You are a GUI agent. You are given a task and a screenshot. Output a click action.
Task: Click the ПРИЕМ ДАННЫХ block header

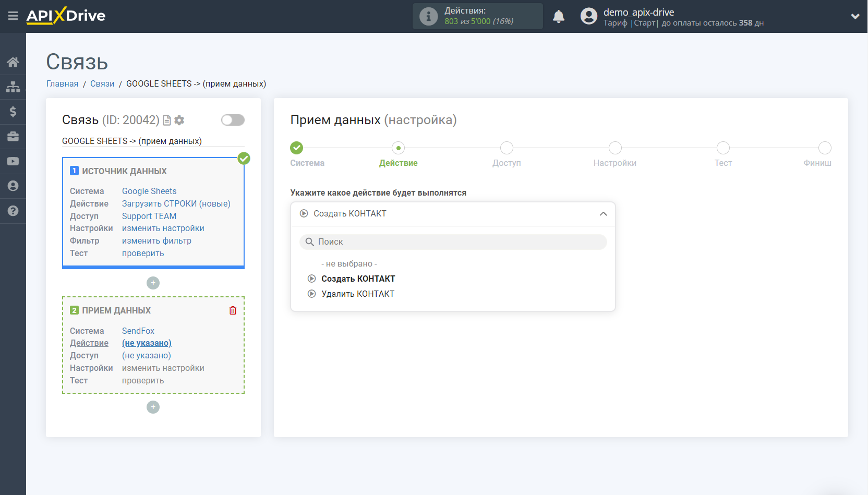(x=116, y=310)
